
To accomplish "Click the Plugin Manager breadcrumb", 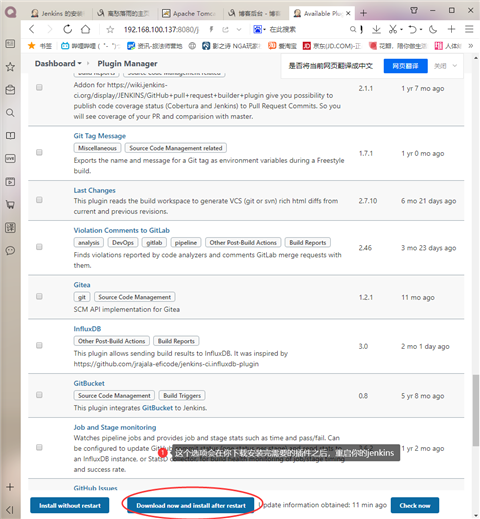I will [x=127, y=63].
